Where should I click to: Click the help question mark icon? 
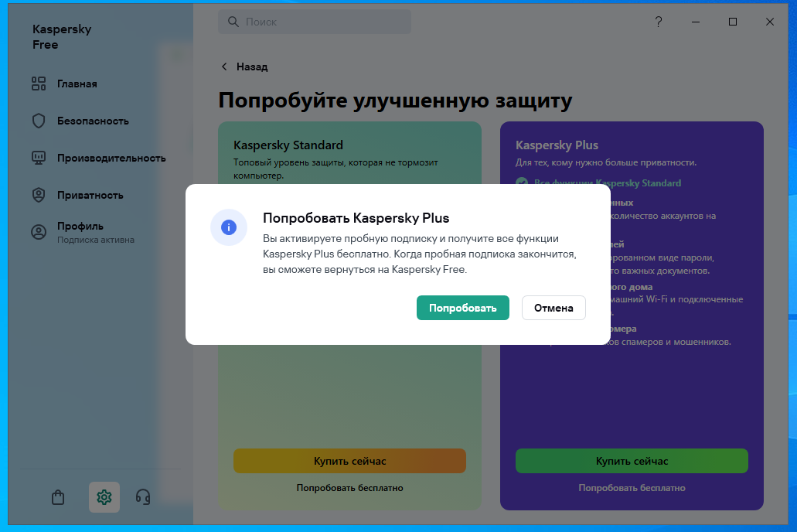point(658,22)
